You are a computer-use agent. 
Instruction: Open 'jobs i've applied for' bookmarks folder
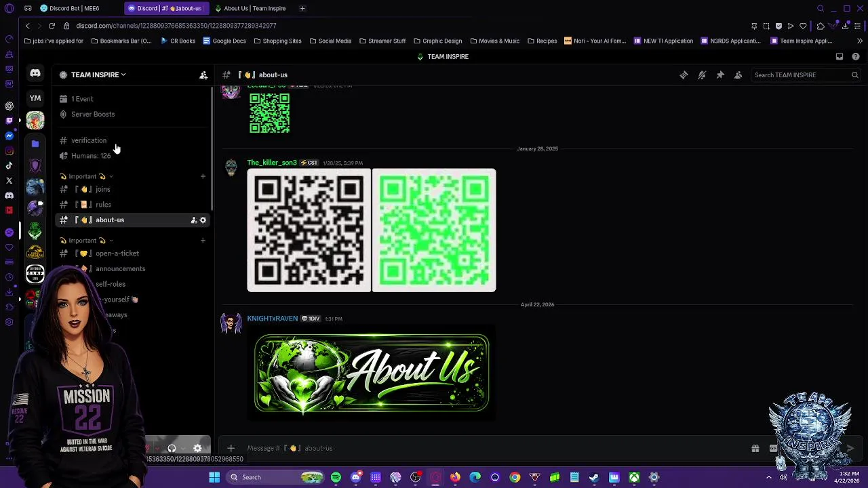[54, 41]
